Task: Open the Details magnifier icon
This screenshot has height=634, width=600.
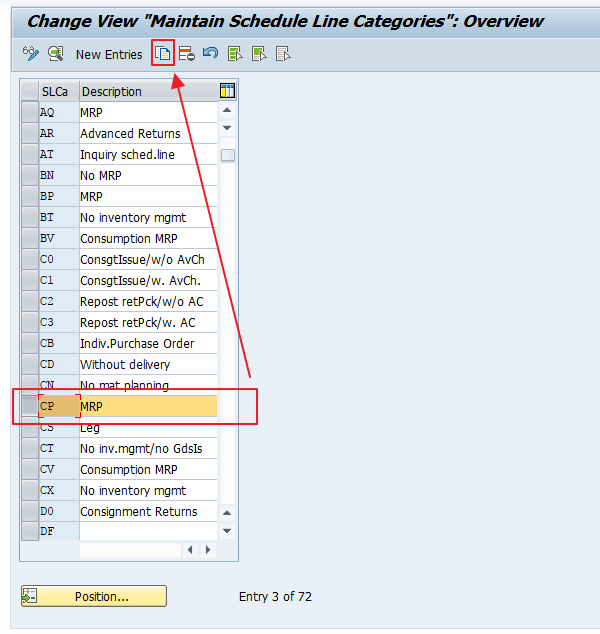Action: click(56, 53)
